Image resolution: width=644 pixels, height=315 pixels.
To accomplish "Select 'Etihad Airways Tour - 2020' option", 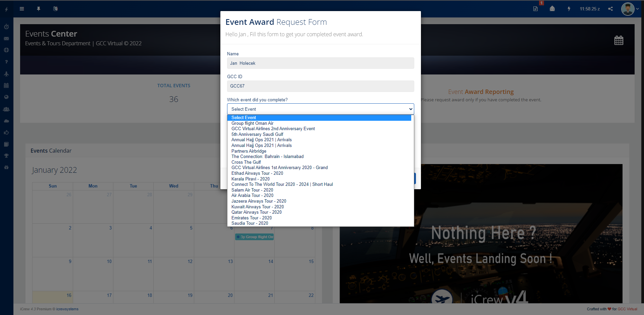I will click(319, 173).
